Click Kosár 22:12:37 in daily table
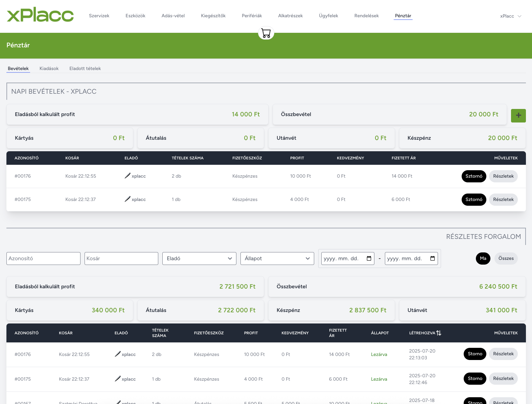532x404 pixels. tap(80, 199)
